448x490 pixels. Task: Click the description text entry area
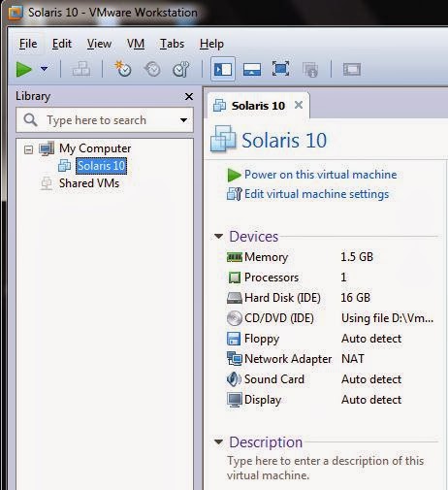click(x=325, y=468)
